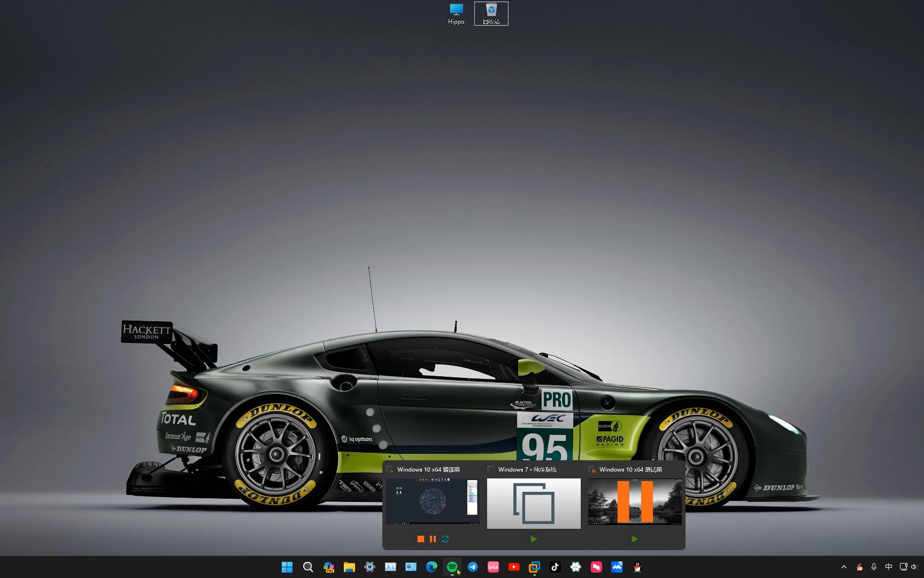The image size is (924, 578).
Task: Open network status tray icon
Action: point(903,567)
